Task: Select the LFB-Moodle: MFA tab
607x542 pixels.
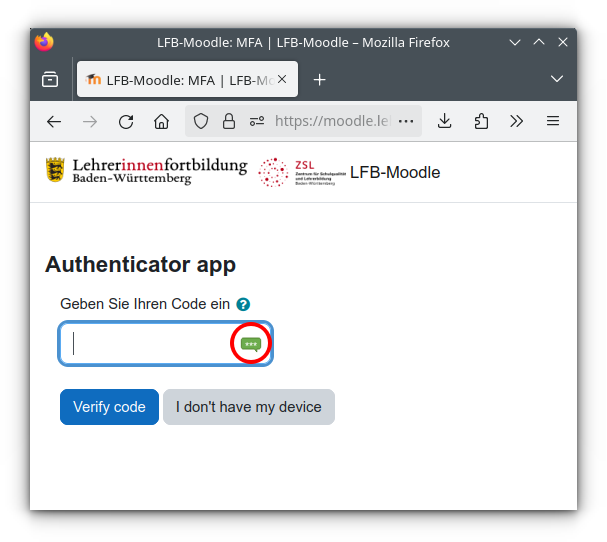Action: [x=187, y=79]
